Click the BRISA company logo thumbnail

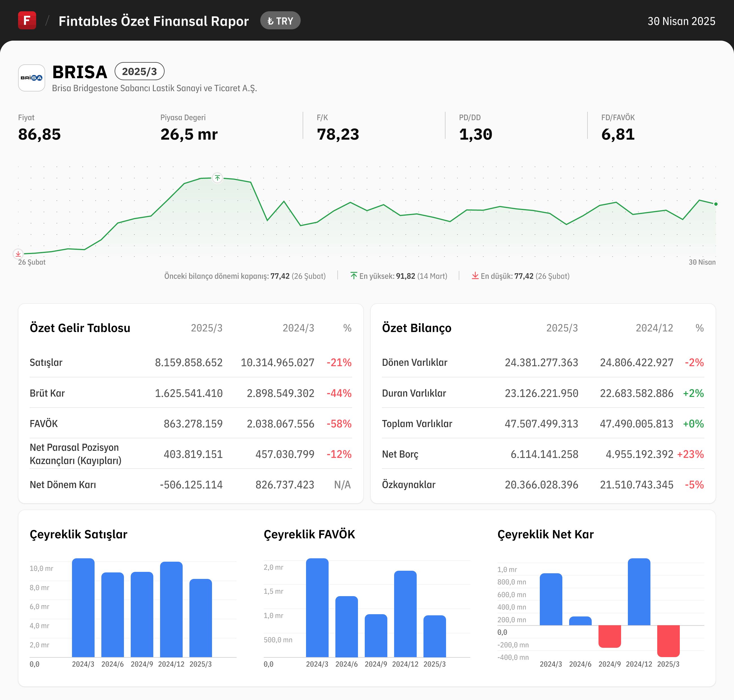(32, 78)
